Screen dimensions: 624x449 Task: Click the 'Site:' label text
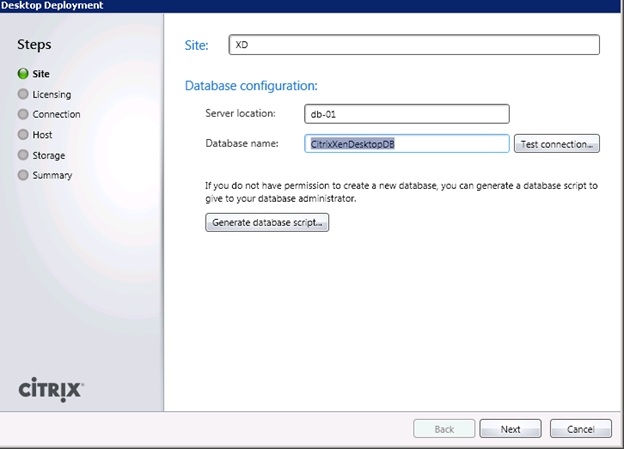tap(197, 45)
